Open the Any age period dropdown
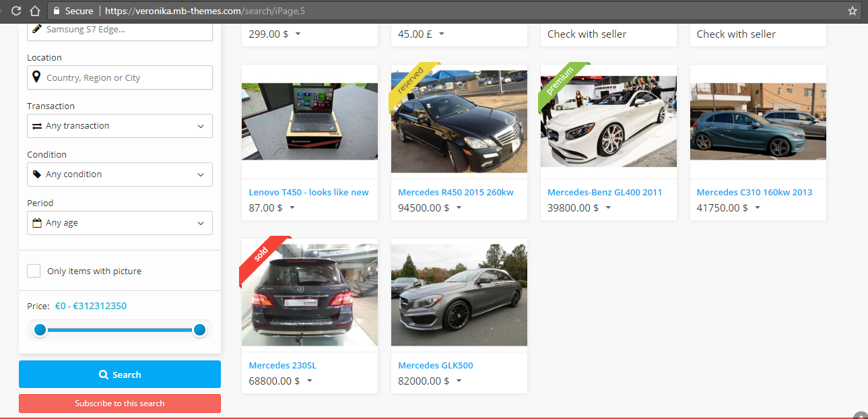Screen dimensions: 868x419 pos(120,223)
